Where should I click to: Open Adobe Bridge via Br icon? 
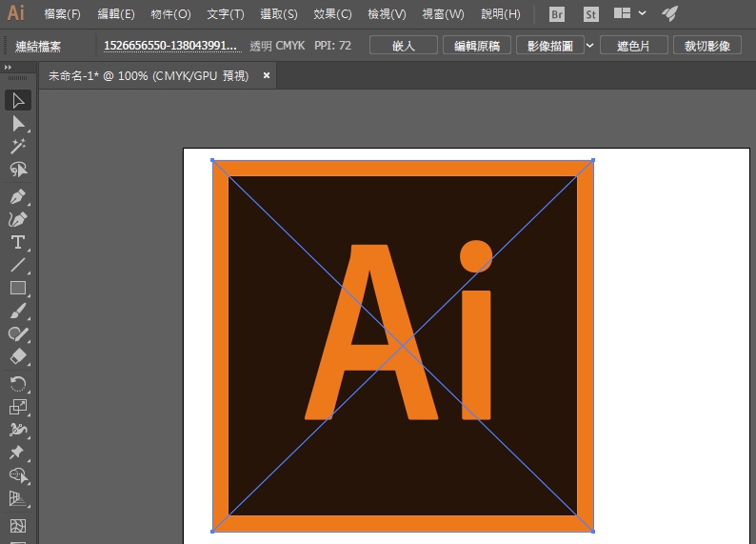[x=557, y=14]
